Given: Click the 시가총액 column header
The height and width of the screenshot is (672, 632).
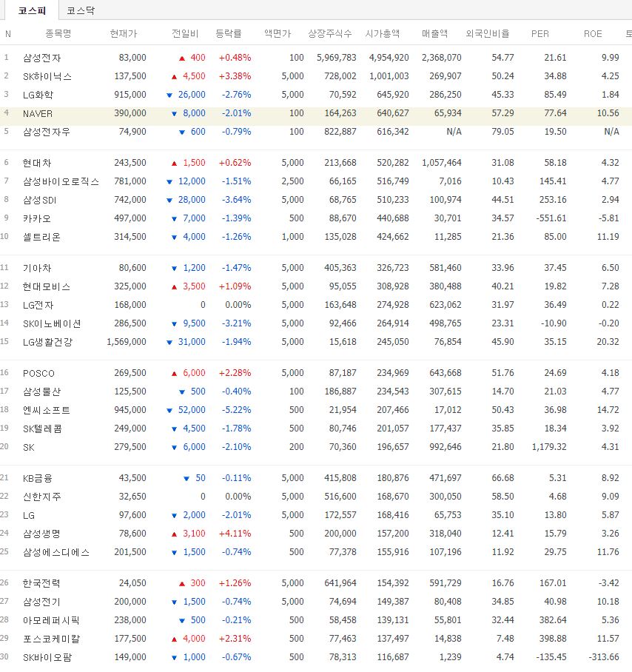Looking at the screenshot, I should [x=382, y=33].
